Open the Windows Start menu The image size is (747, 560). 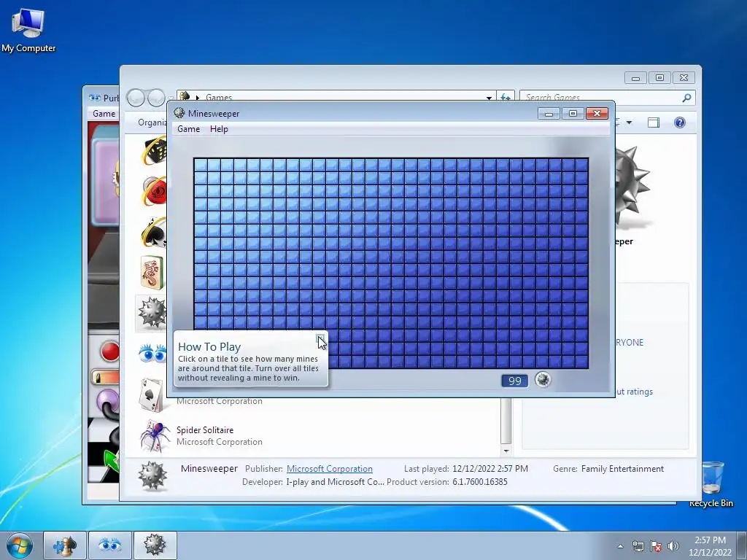click(20, 545)
